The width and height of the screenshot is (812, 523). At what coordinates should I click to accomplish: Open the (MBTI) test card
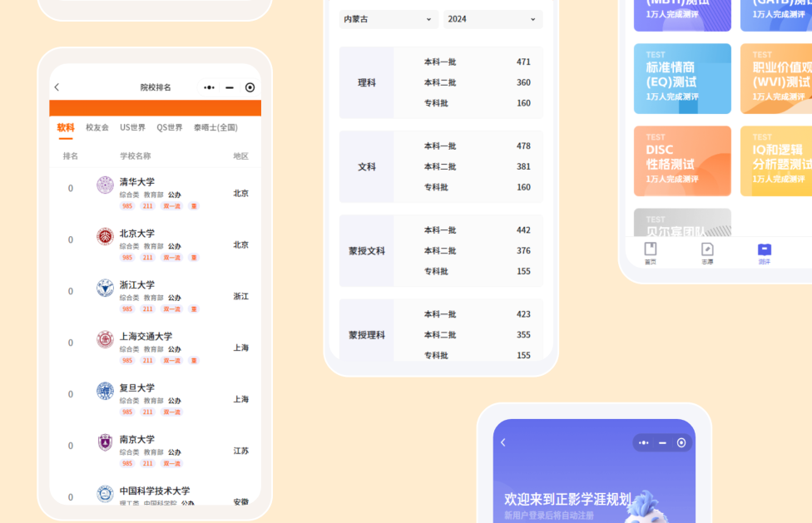point(682,14)
